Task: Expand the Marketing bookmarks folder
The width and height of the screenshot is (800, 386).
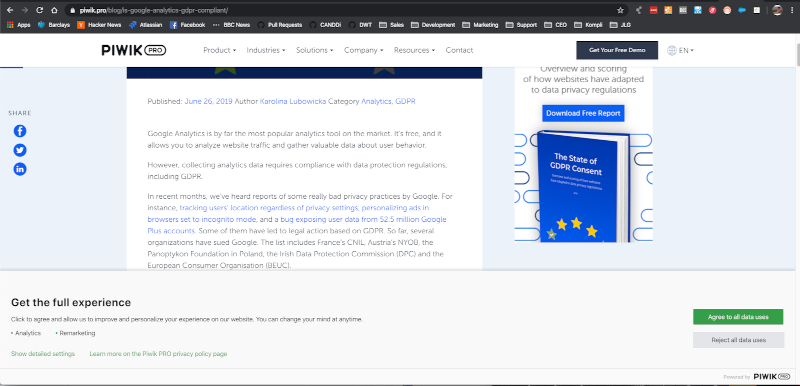Action: (x=481, y=24)
